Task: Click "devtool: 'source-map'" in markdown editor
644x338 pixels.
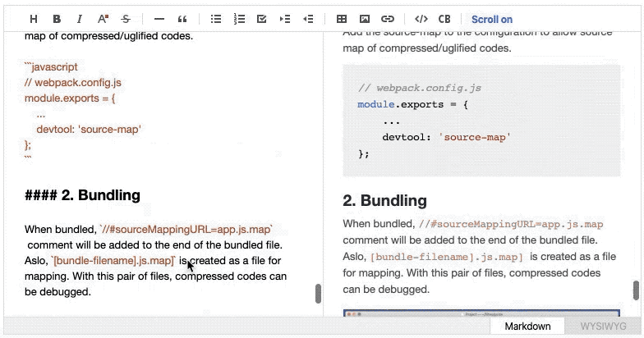Action: [x=89, y=130]
